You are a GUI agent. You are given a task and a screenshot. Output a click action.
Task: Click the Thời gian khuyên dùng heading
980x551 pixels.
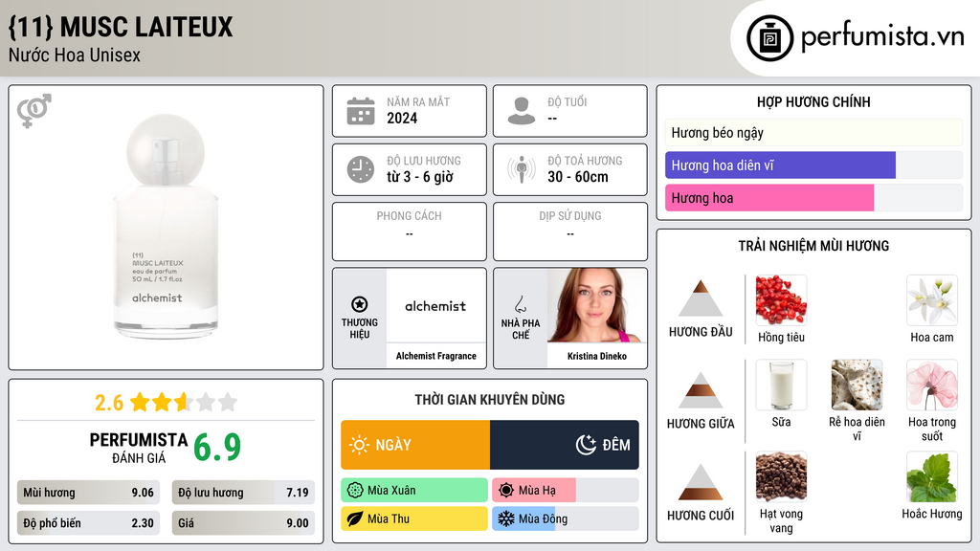click(x=490, y=399)
